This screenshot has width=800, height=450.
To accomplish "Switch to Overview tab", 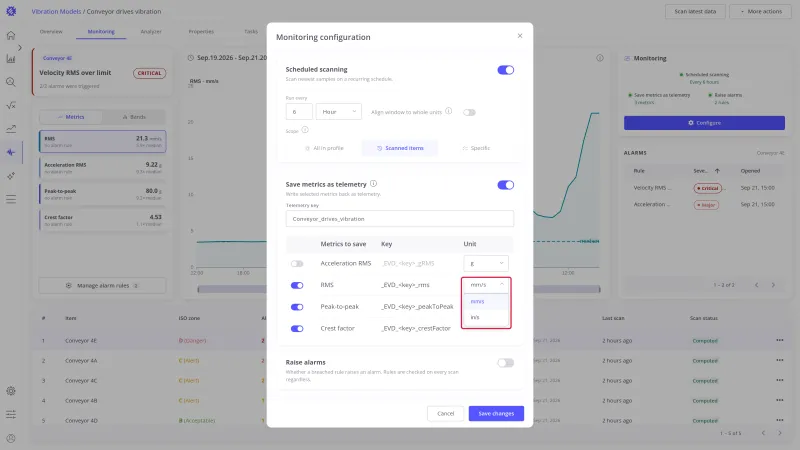I will click(51, 32).
